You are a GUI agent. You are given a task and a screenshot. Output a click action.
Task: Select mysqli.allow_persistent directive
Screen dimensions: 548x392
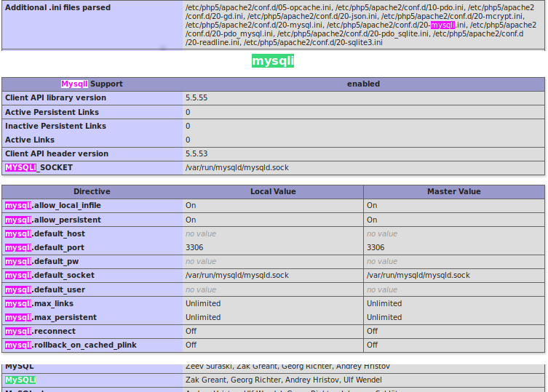[x=53, y=220]
